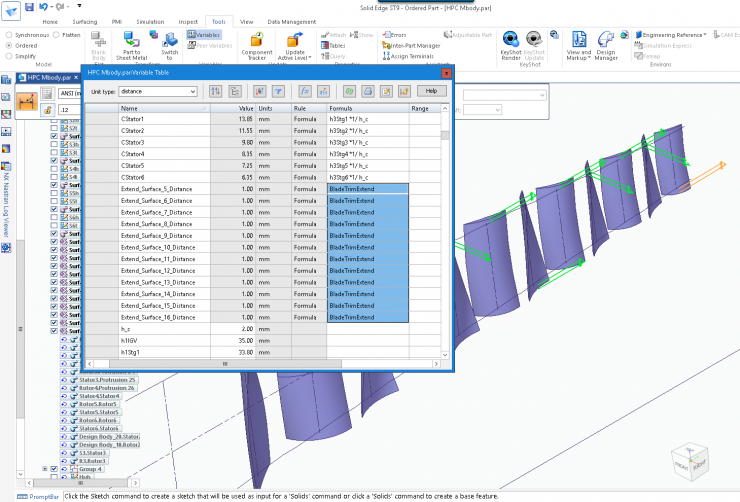740x502 pixels.
Task: Open the Engineering Reference dropdown arrow
Action: 705,35
